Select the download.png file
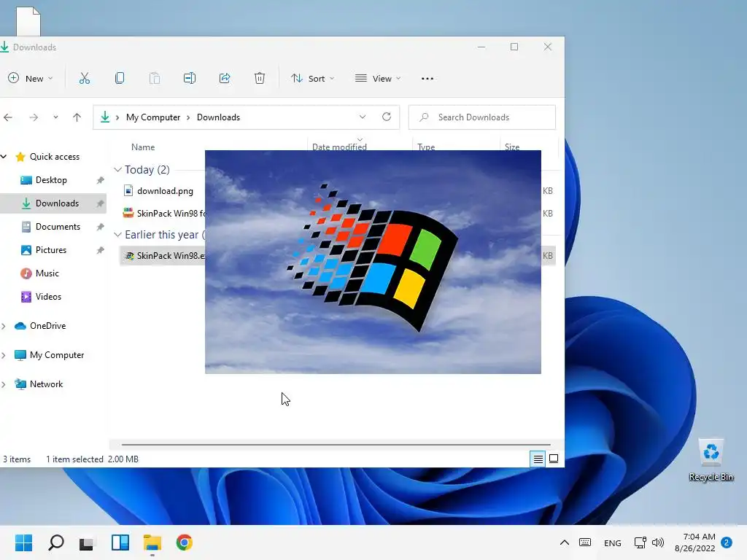The image size is (747, 560). click(165, 190)
